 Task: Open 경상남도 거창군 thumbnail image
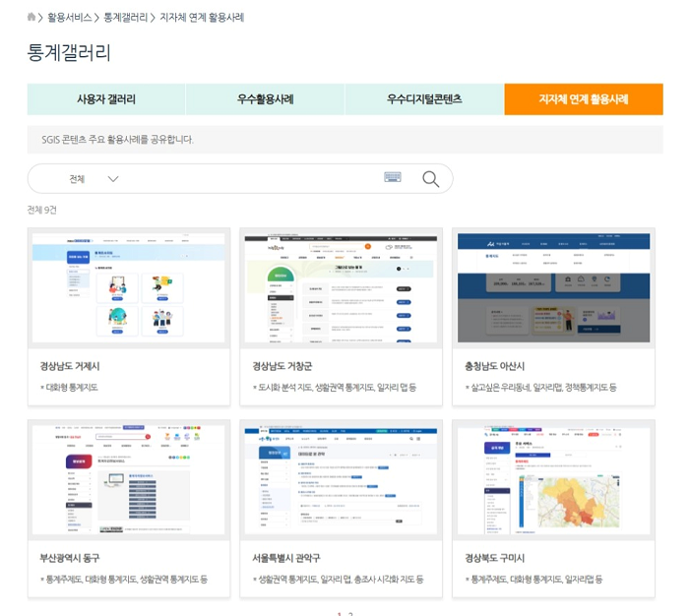pos(341,287)
